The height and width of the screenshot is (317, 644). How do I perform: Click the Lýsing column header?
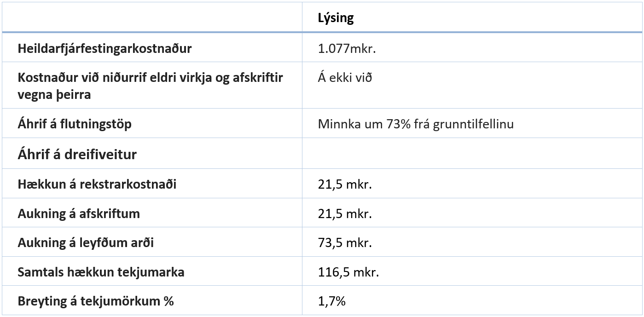pos(336,18)
